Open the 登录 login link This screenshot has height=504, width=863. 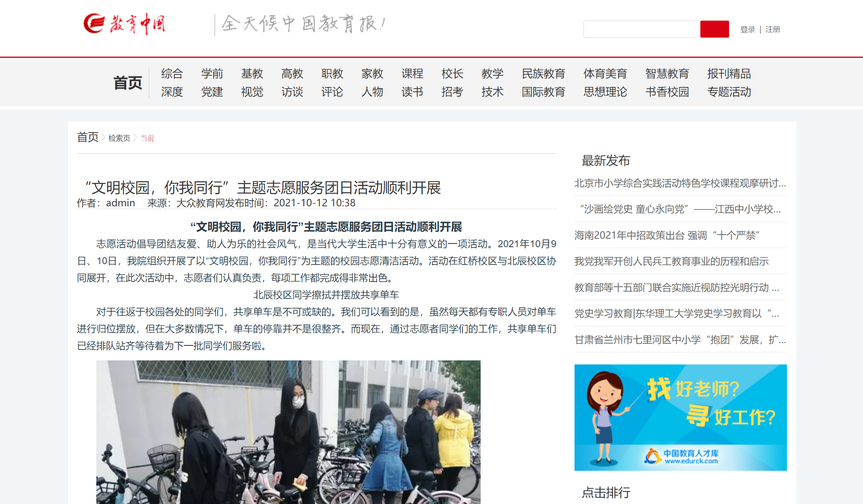[x=747, y=30]
